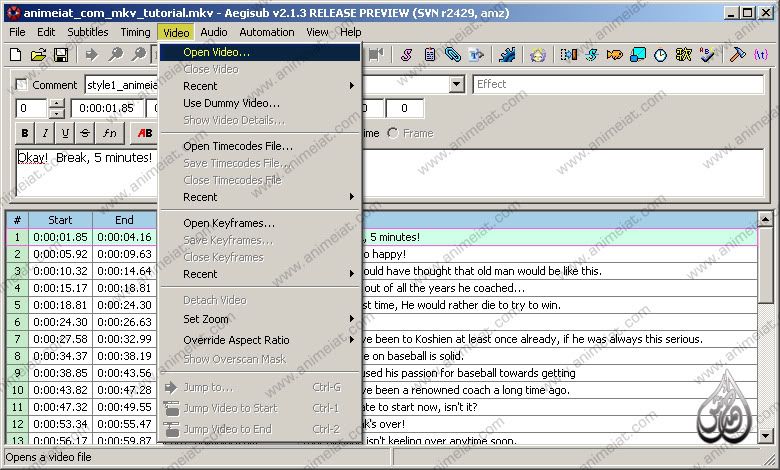Click first magnifier zoom toolbar icon
780x470 pixels.
coord(115,55)
